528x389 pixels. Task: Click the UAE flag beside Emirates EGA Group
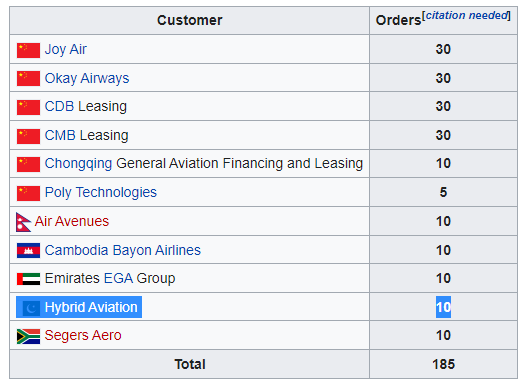click(x=28, y=279)
